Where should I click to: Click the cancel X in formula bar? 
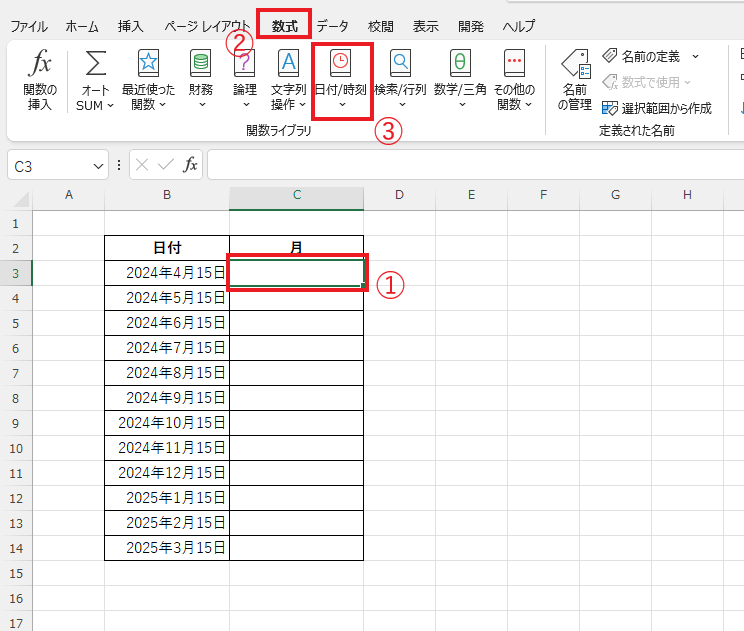(x=141, y=165)
